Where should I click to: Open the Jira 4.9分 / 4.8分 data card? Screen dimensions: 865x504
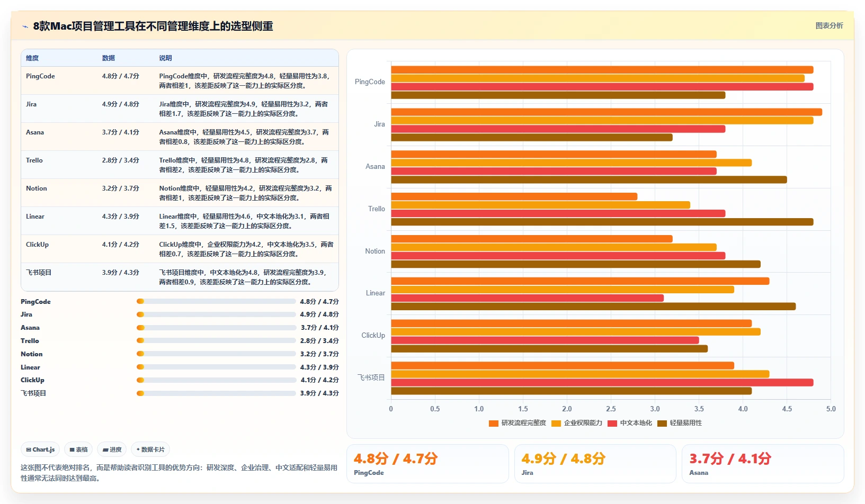click(x=595, y=464)
